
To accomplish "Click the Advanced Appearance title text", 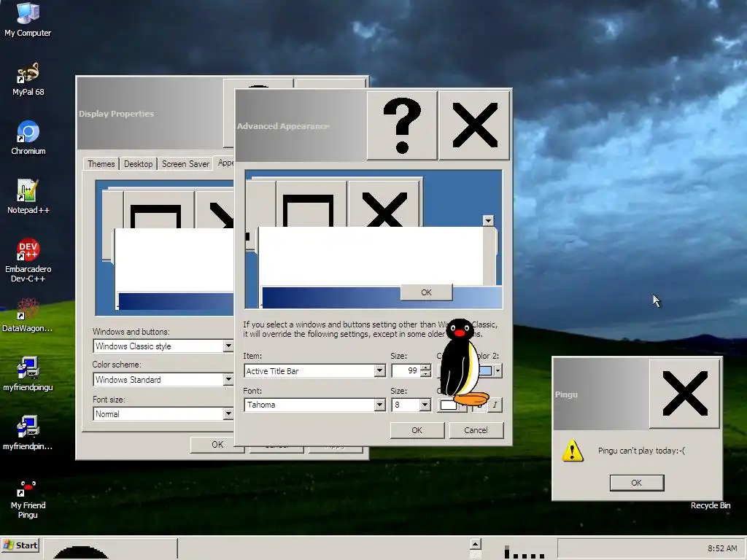I will click(283, 125).
